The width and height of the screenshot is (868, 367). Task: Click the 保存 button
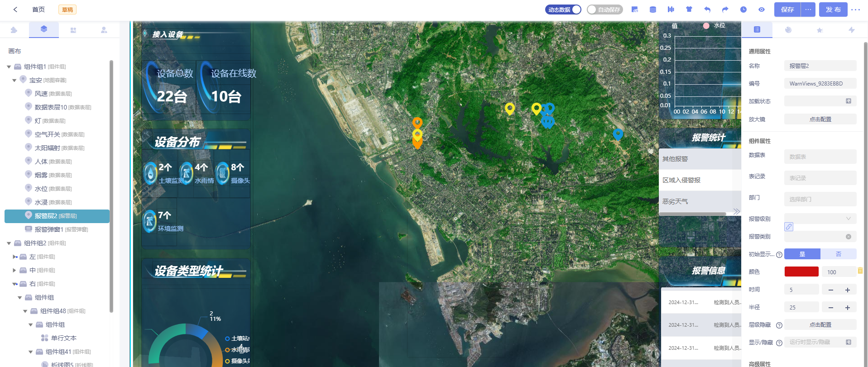coord(787,10)
